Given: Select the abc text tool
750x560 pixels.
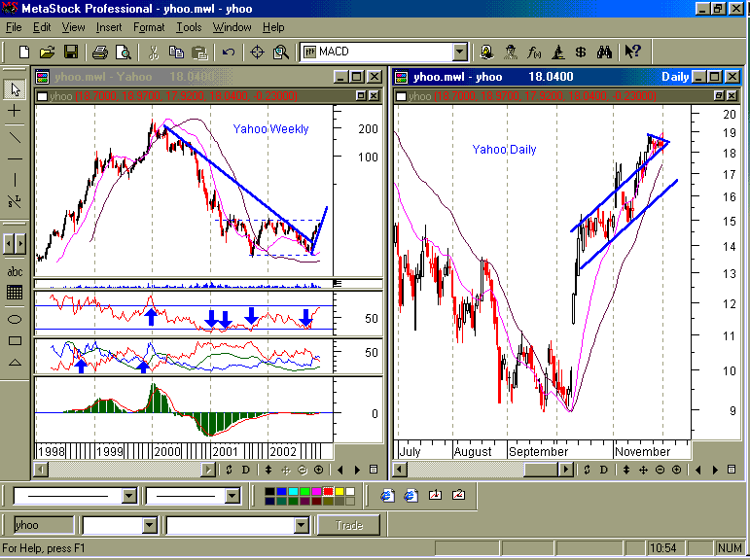Looking at the screenshot, I should pyautogui.click(x=15, y=271).
